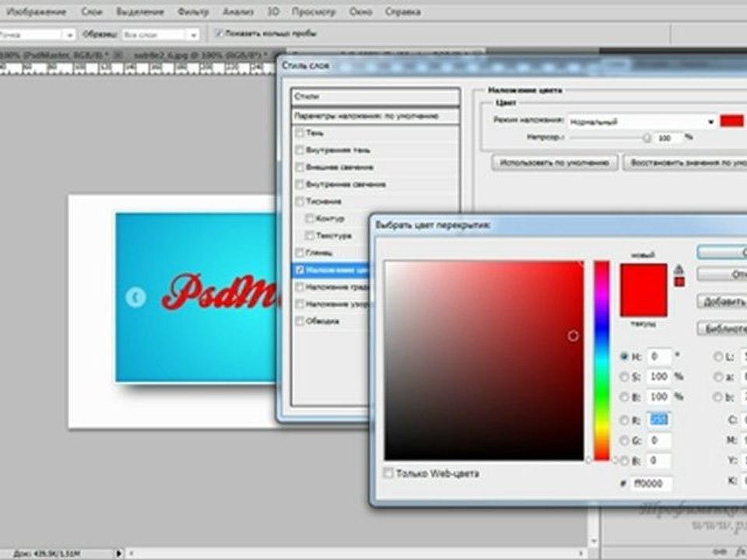The width and height of the screenshot is (747, 560).
Task: Enable the Тиснение checkbox
Action: [x=300, y=201]
